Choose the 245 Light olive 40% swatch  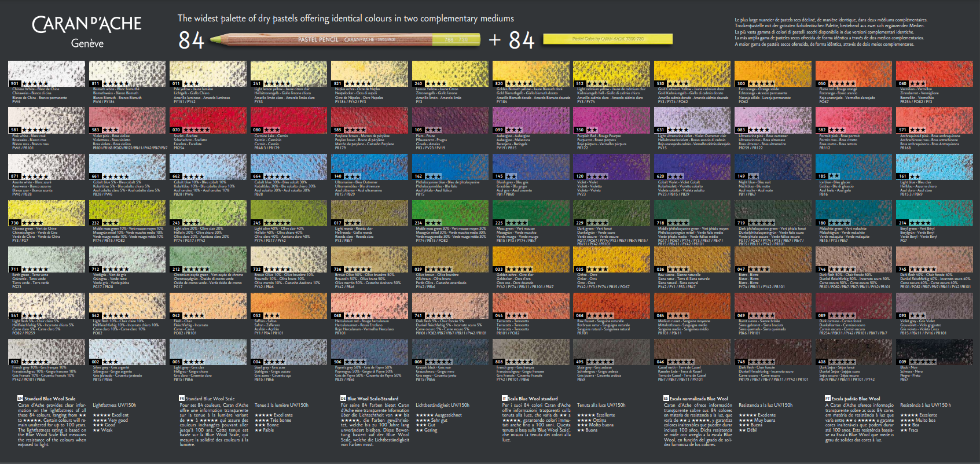point(289,213)
